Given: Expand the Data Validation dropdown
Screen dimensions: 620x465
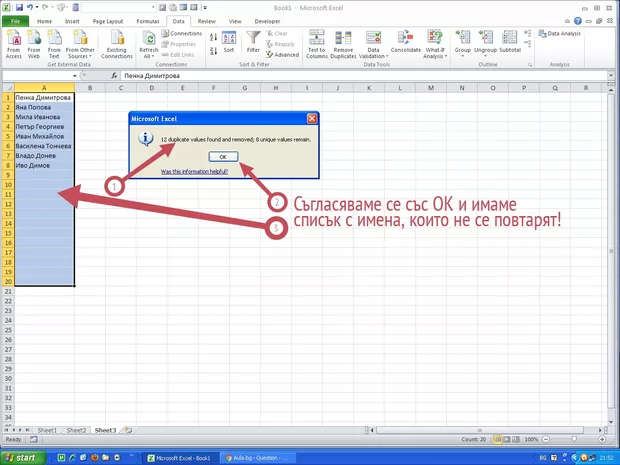Looking at the screenshot, I should tap(374, 56).
